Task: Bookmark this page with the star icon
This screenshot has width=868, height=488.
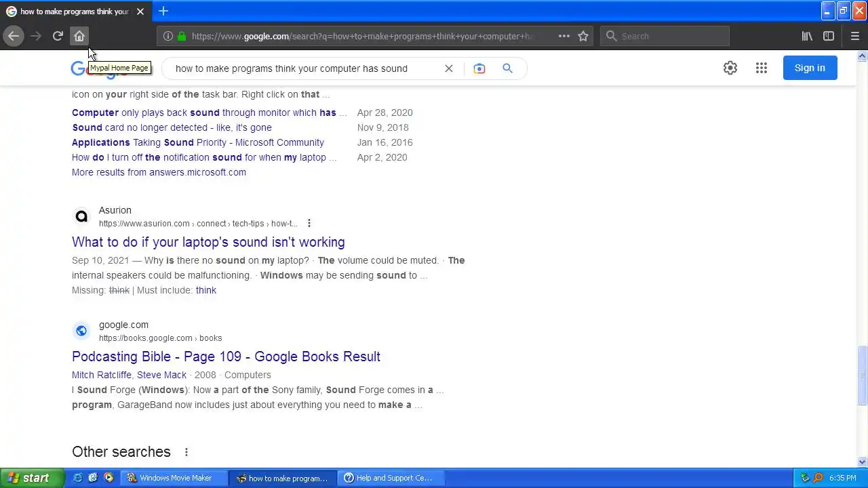Action: (583, 36)
